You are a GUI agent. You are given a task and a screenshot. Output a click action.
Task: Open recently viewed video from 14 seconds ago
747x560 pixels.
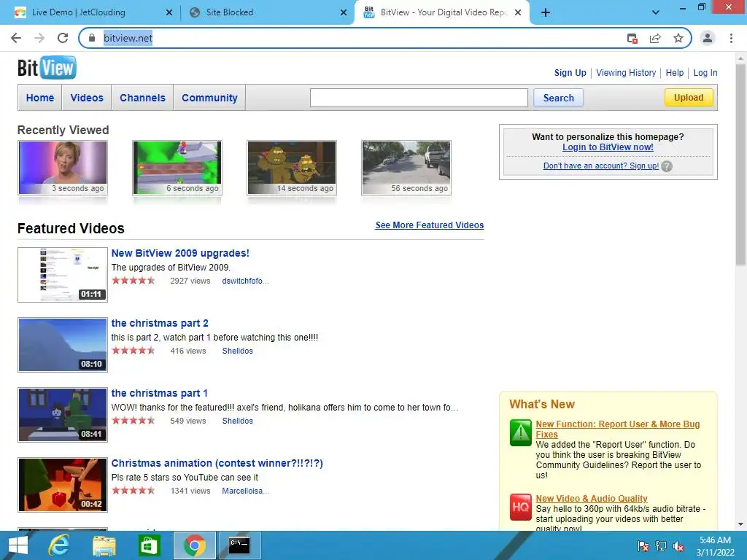(292, 168)
